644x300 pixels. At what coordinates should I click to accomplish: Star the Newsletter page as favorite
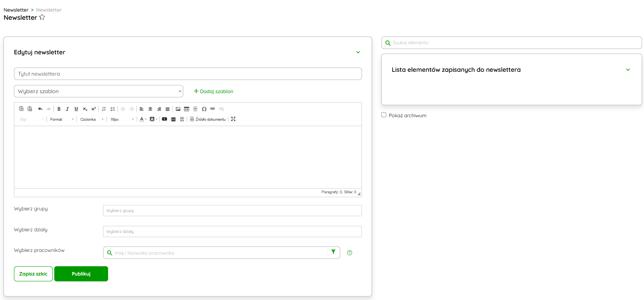pyautogui.click(x=42, y=17)
